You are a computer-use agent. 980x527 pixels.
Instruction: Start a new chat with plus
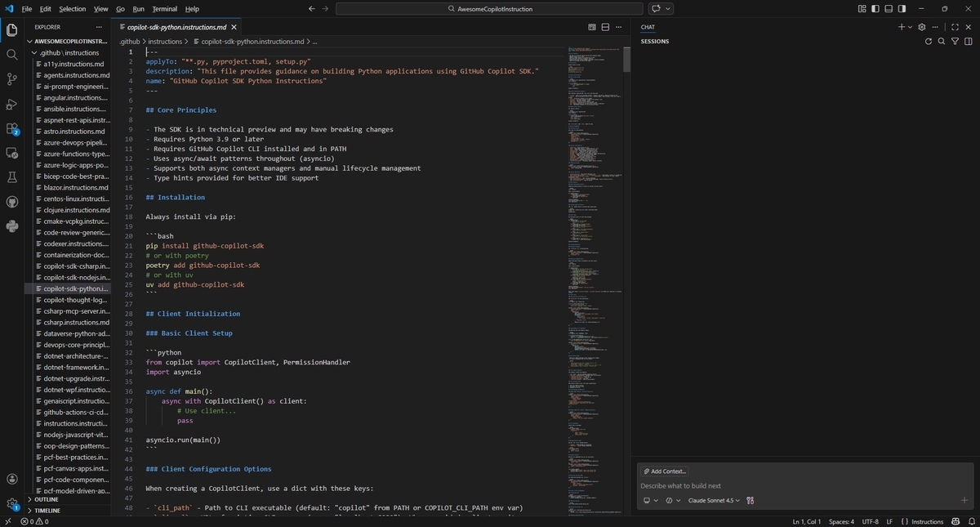[902, 27]
